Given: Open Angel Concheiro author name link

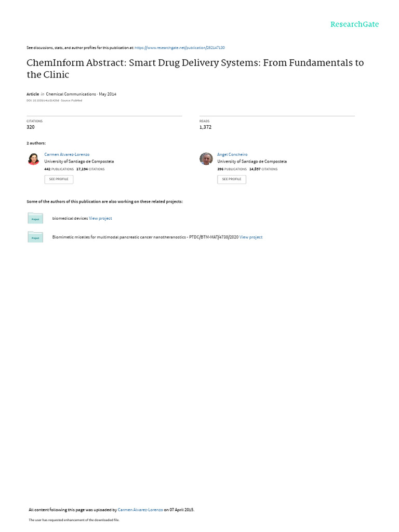Looking at the screenshot, I should click(x=232, y=154).
